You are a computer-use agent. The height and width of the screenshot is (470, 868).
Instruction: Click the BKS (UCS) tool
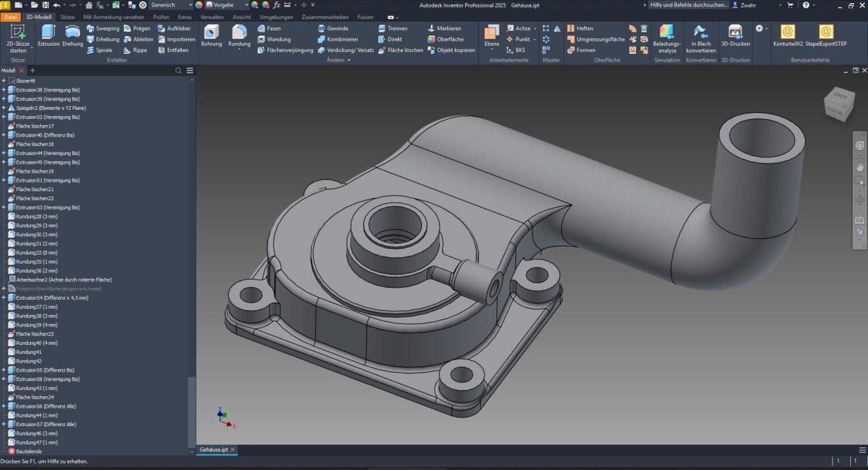point(516,50)
